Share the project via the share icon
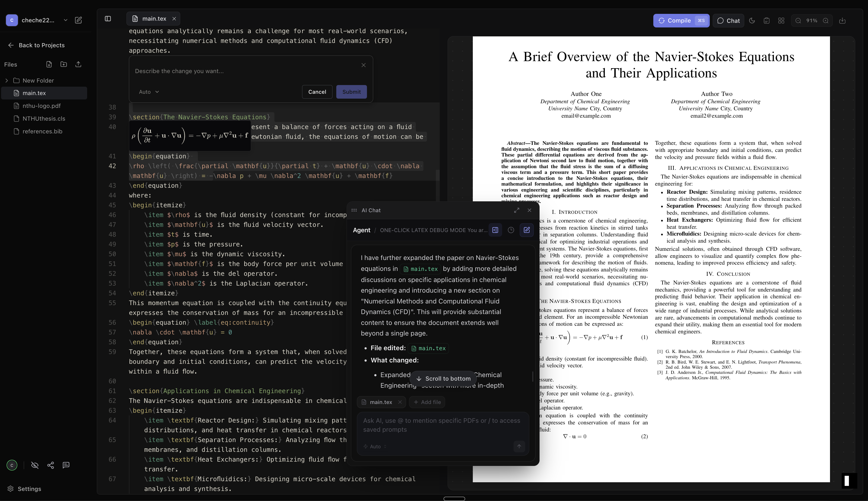The height and width of the screenshot is (501, 868). (x=50, y=465)
